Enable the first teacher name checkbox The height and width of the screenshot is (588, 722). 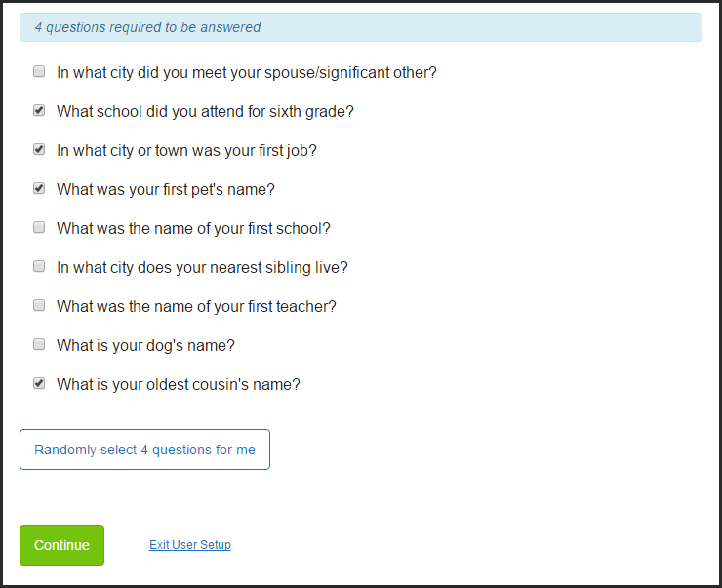point(39,305)
